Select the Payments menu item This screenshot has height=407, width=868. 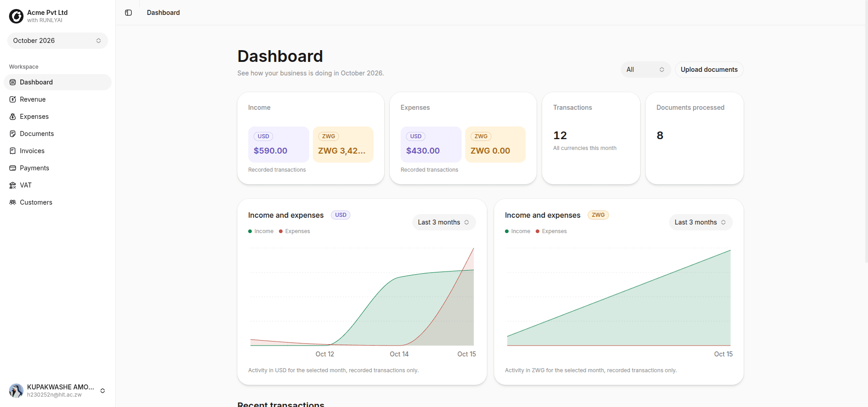pyautogui.click(x=57, y=168)
